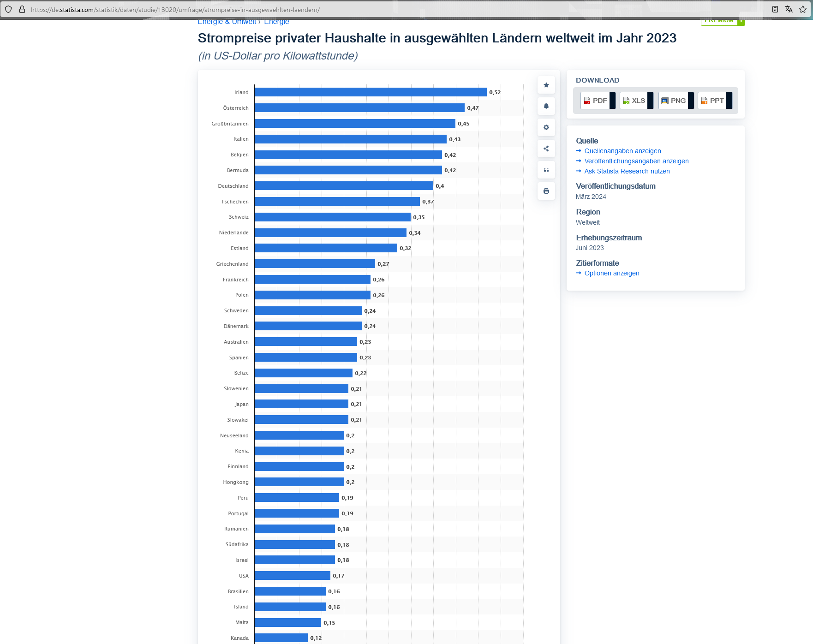The height and width of the screenshot is (644, 813).
Task: Click the März 2024 publication date
Action: click(x=591, y=197)
